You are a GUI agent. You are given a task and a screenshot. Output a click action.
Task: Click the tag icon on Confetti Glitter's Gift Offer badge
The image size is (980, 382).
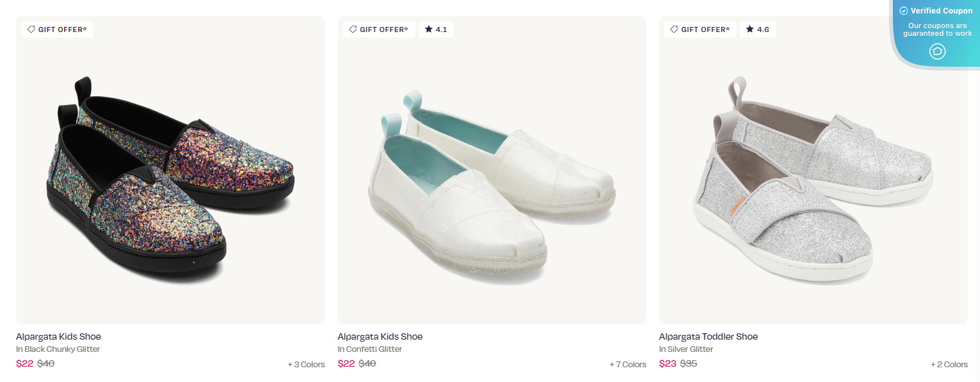[353, 29]
